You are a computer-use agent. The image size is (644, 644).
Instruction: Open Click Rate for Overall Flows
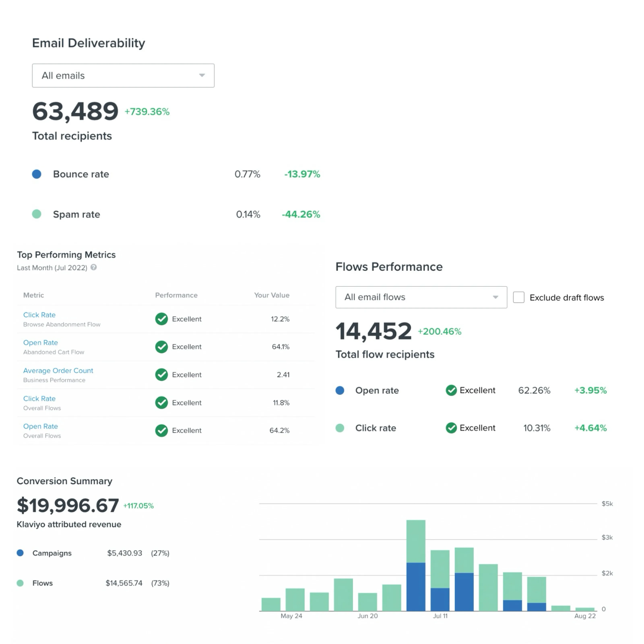pyautogui.click(x=39, y=399)
